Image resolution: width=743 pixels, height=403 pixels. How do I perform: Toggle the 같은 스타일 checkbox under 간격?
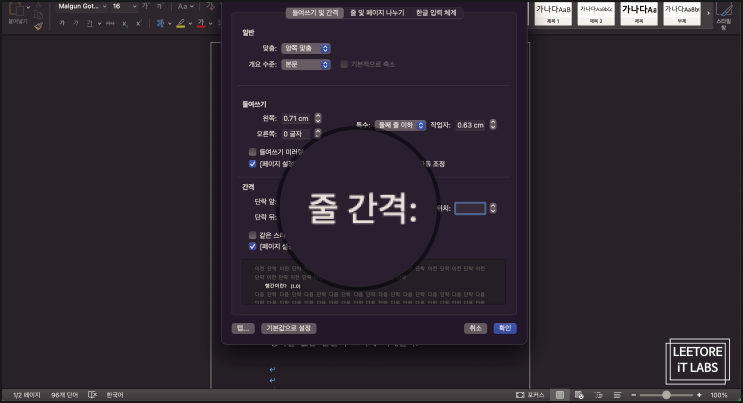tap(253, 235)
